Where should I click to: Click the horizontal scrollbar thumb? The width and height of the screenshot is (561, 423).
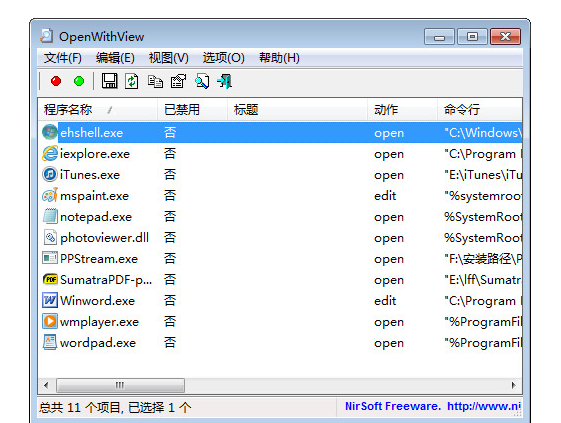120,385
